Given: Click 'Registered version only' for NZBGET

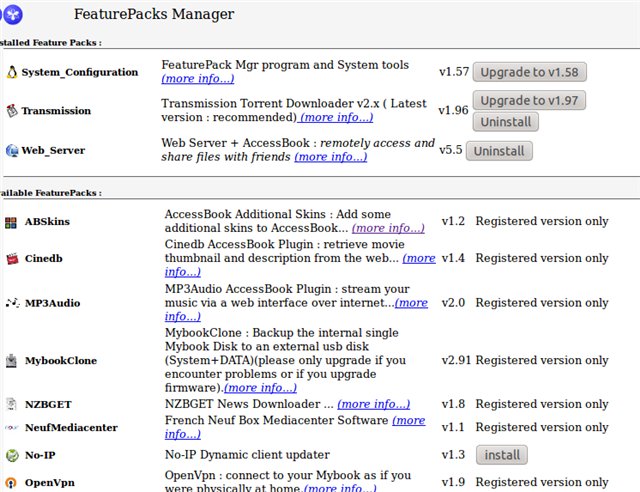Looking at the screenshot, I should 542,404.
